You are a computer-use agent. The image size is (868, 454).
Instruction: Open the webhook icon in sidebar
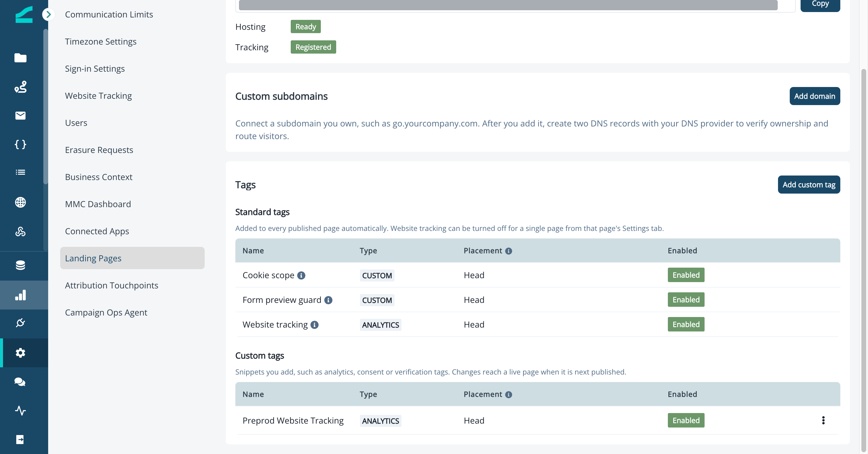point(20,232)
